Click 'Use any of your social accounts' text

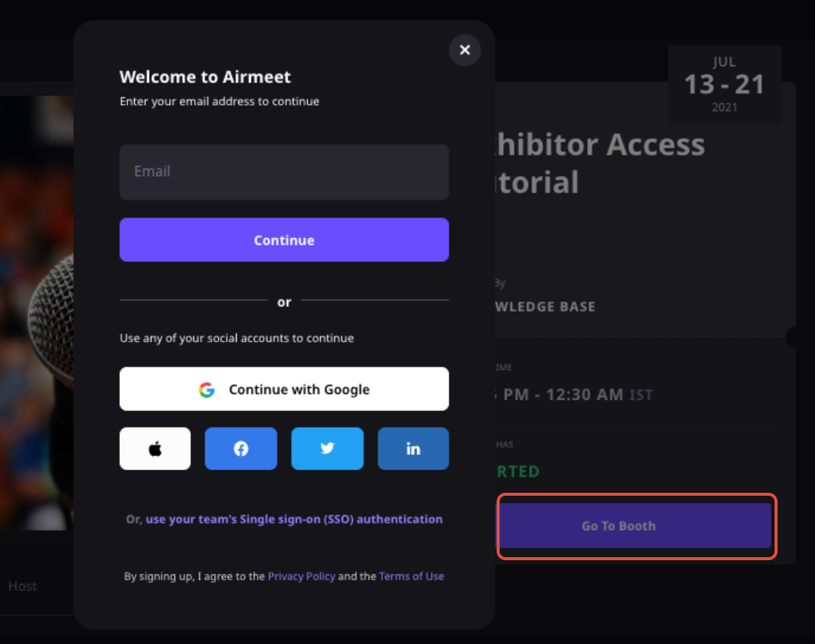point(237,338)
